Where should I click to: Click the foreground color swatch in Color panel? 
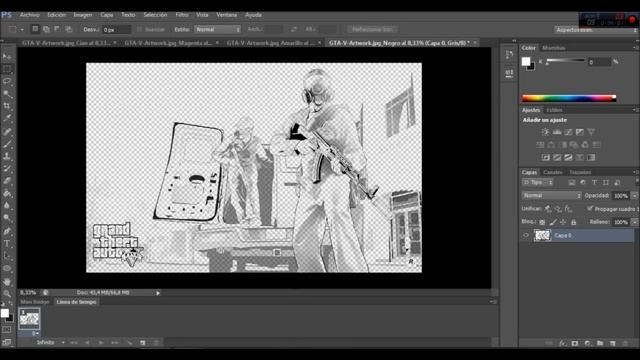tap(526, 61)
